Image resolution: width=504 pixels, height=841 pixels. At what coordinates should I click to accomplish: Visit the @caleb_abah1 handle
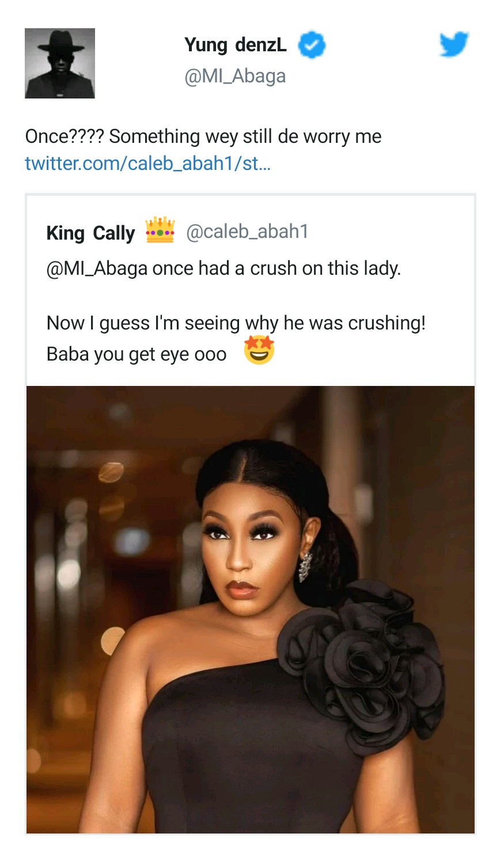click(x=247, y=232)
